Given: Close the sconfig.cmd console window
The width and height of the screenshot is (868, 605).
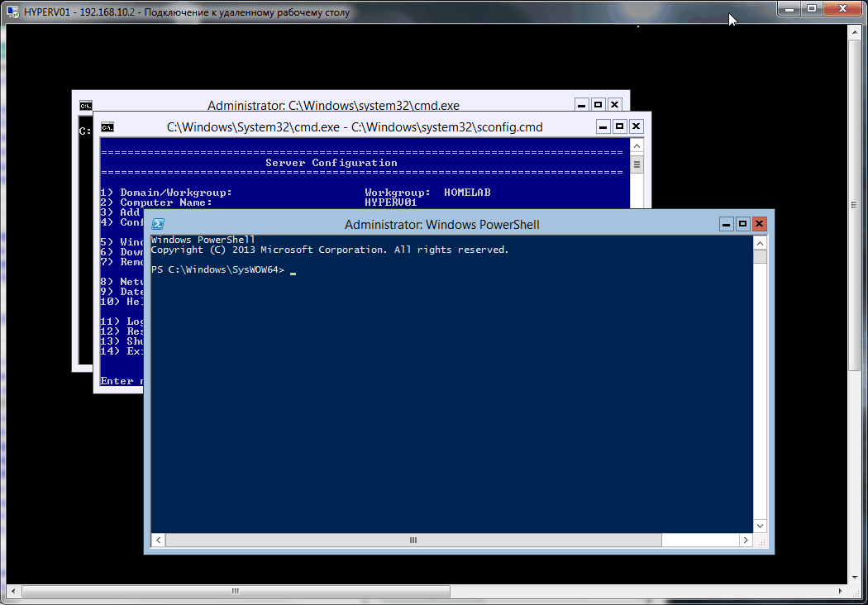Looking at the screenshot, I should pos(636,126).
